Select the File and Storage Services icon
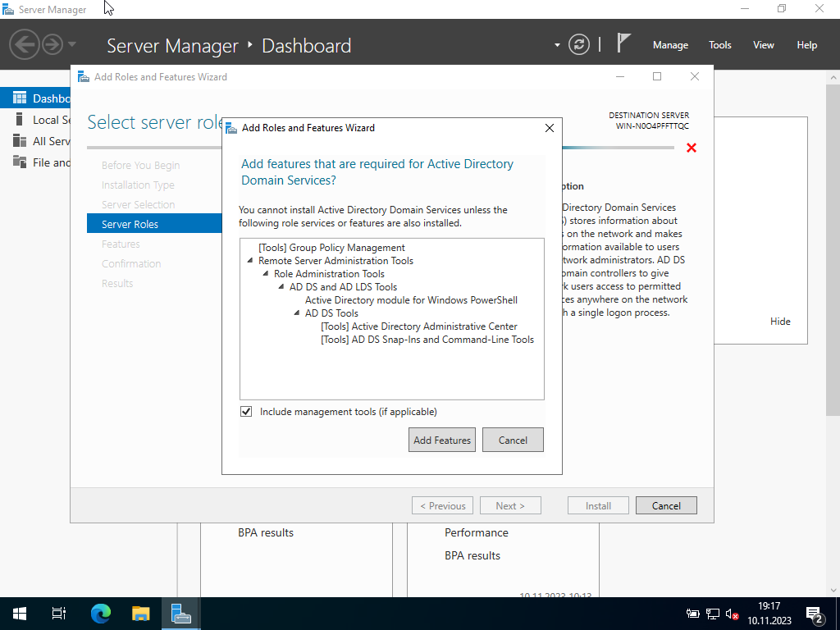Image resolution: width=840 pixels, height=630 pixels. coord(20,162)
